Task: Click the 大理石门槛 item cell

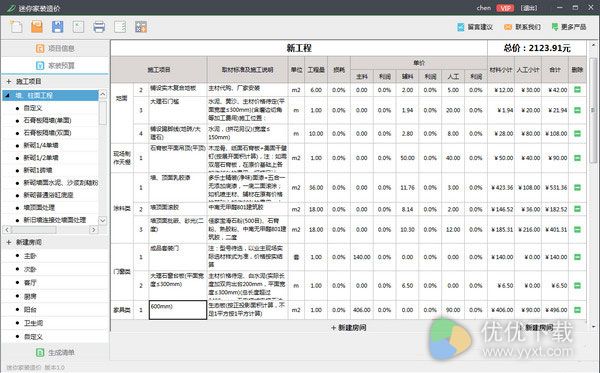Action: [178, 110]
